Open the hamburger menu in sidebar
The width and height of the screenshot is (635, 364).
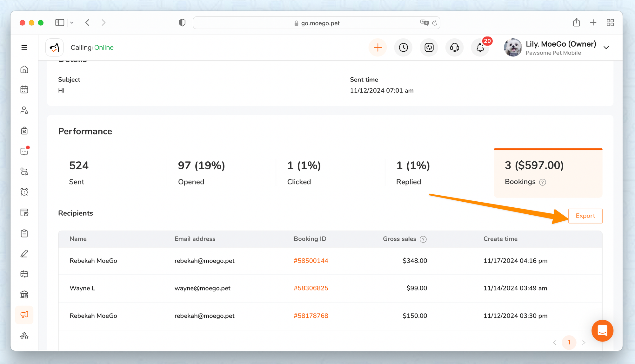pos(24,48)
